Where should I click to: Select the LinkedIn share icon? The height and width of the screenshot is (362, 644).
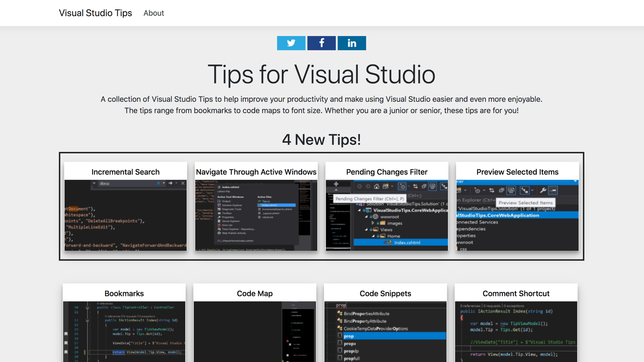pos(351,43)
